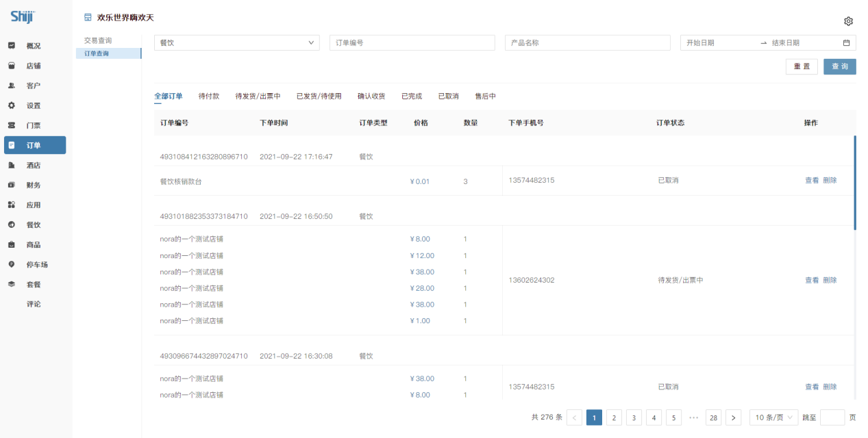Jump to last page 28
The width and height of the screenshot is (868, 438).
[x=713, y=417]
